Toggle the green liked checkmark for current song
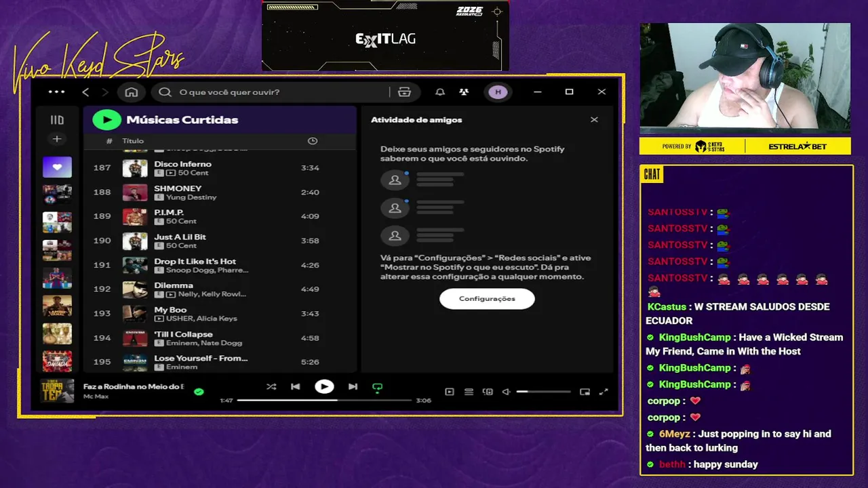This screenshot has width=868, height=488. [199, 392]
